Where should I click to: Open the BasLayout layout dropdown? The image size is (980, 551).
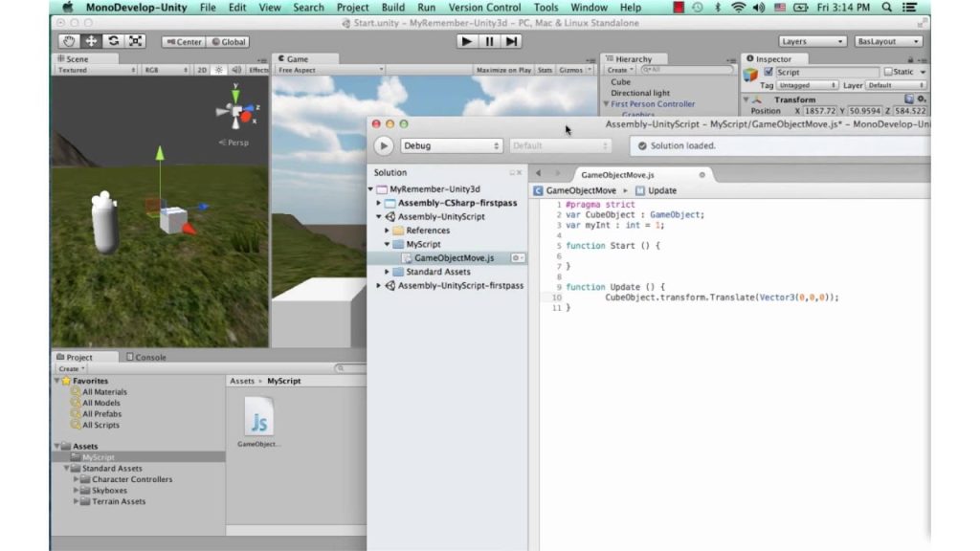[888, 41]
